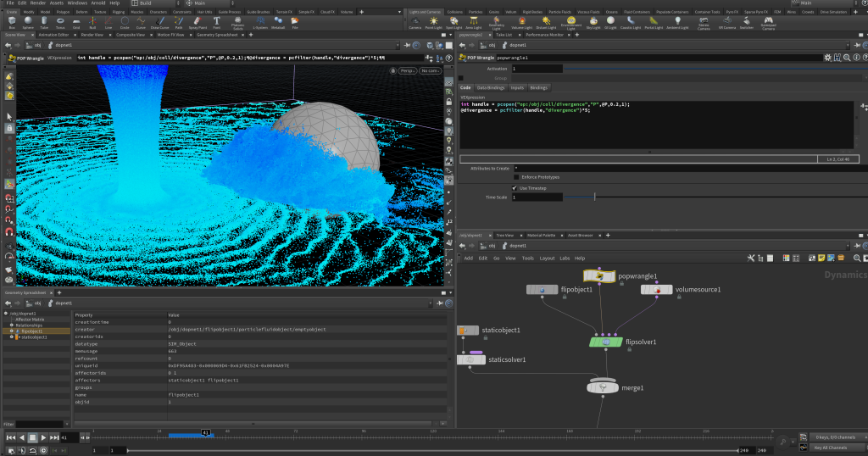Click the Key All Channels button
Image resolution: width=868 pixels, height=456 pixels.
[x=830, y=447]
